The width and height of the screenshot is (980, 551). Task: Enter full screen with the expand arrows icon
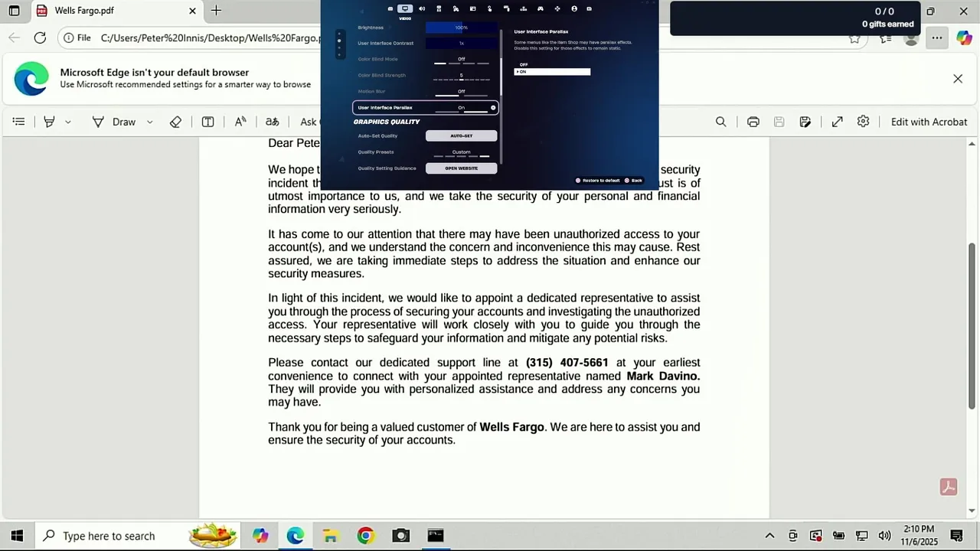[x=837, y=122]
